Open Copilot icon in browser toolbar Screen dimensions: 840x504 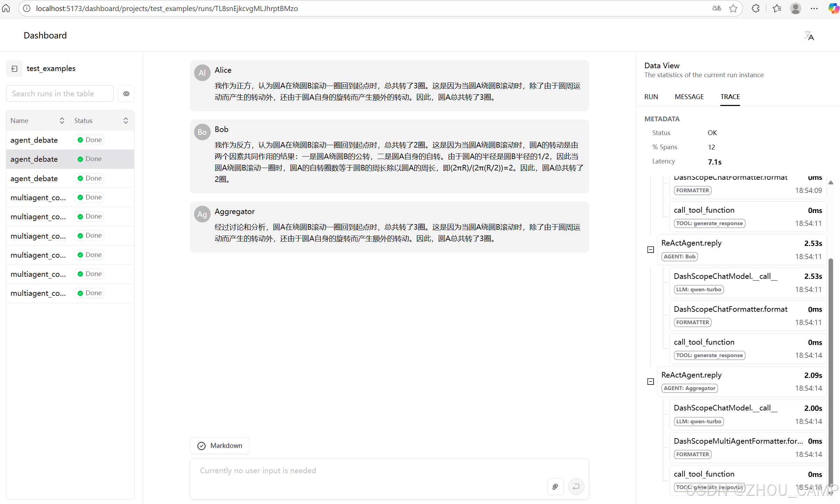(833, 8)
